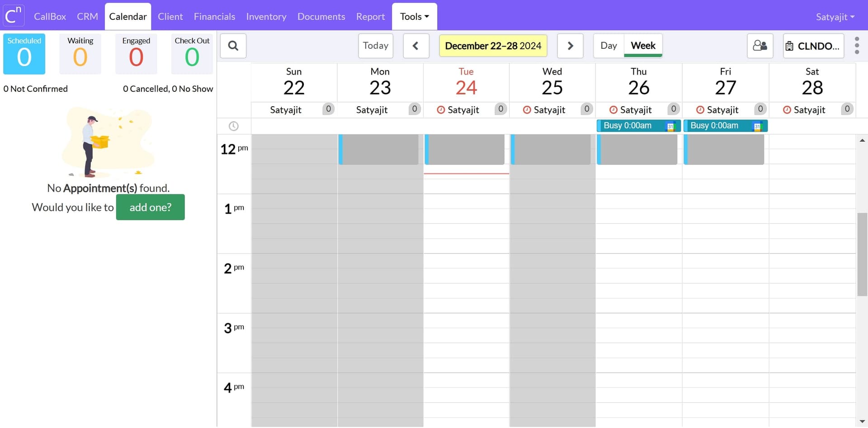Click the app logo home icon
The width and height of the screenshot is (868, 428).
pyautogui.click(x=13, y=16)
